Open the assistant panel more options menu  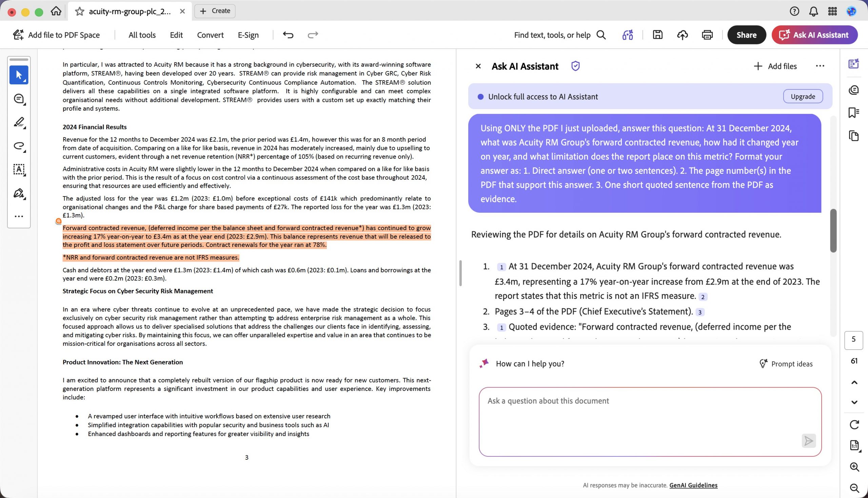[820, 66]
